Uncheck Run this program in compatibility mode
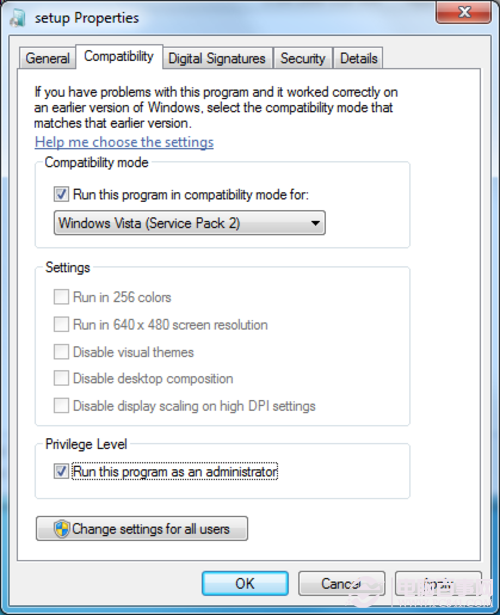Screen dimensions: 500x615 coord(61,194)
